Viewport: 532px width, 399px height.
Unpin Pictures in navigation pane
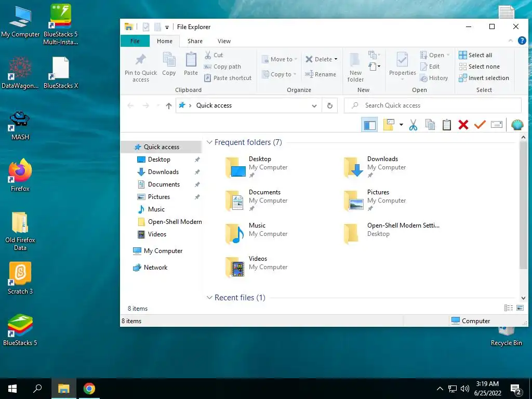point(197,197)
